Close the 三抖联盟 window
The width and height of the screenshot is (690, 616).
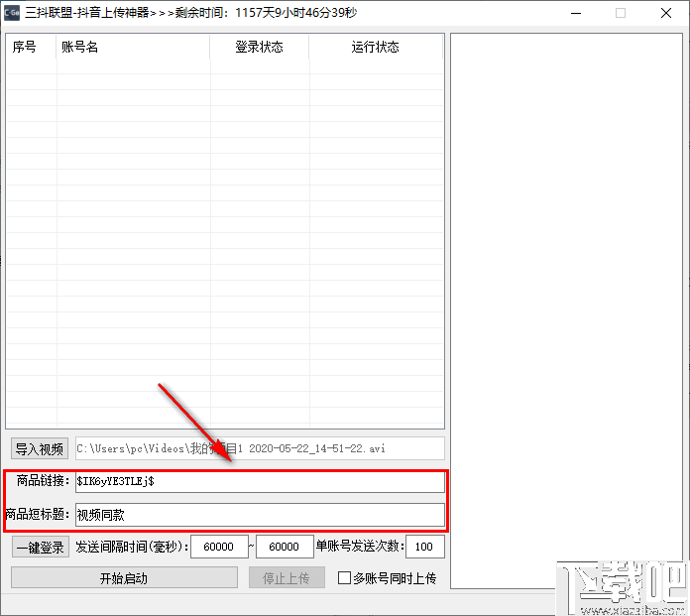[x=666, y=13]
